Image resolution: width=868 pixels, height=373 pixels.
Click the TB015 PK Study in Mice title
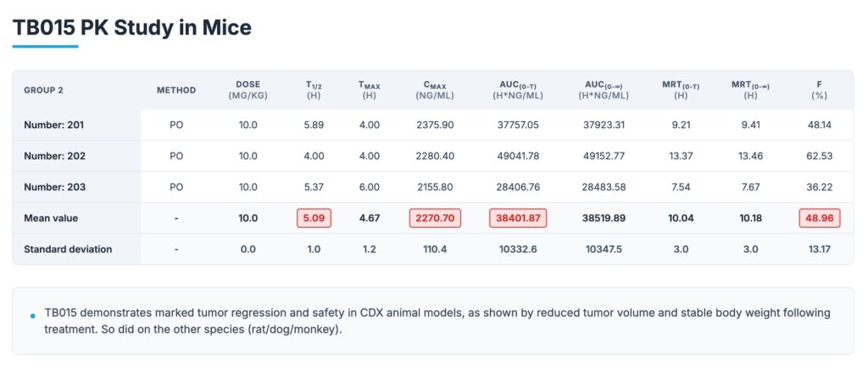[x=131, y=27]
